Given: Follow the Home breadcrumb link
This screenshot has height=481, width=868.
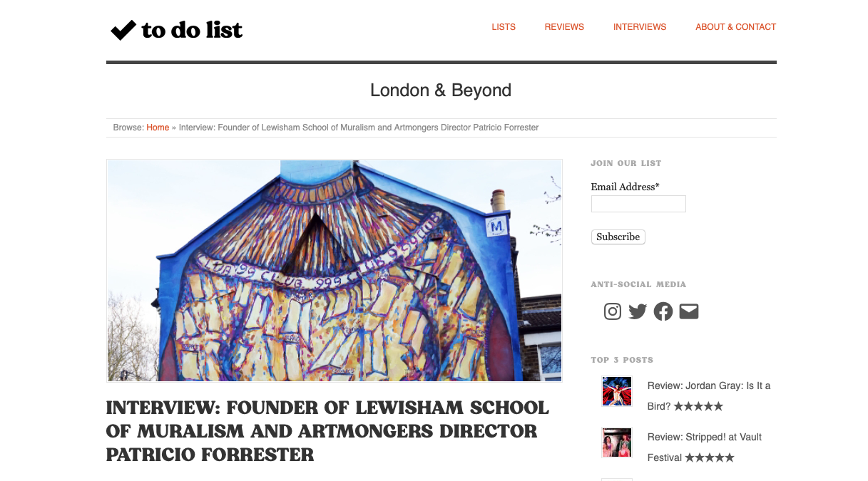Looking at the screenshot, I should pyautogui.click(x=158, y=128).
